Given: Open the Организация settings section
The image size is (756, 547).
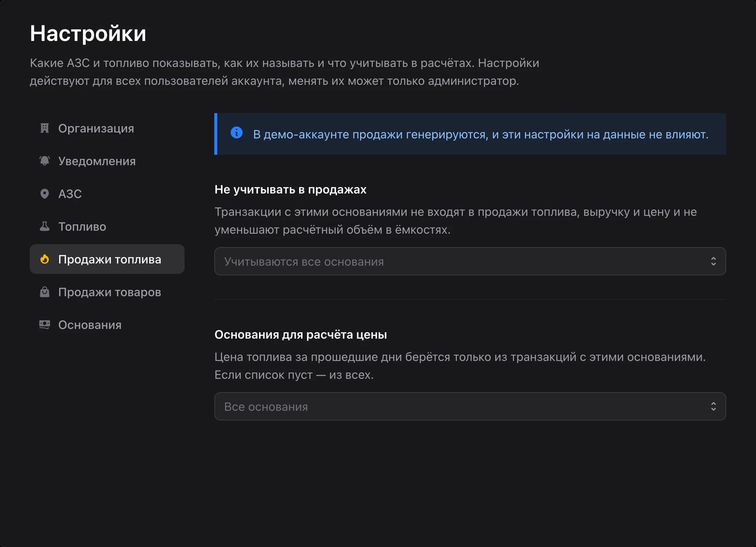Looking at the screenshot, I should click(107, 128).
